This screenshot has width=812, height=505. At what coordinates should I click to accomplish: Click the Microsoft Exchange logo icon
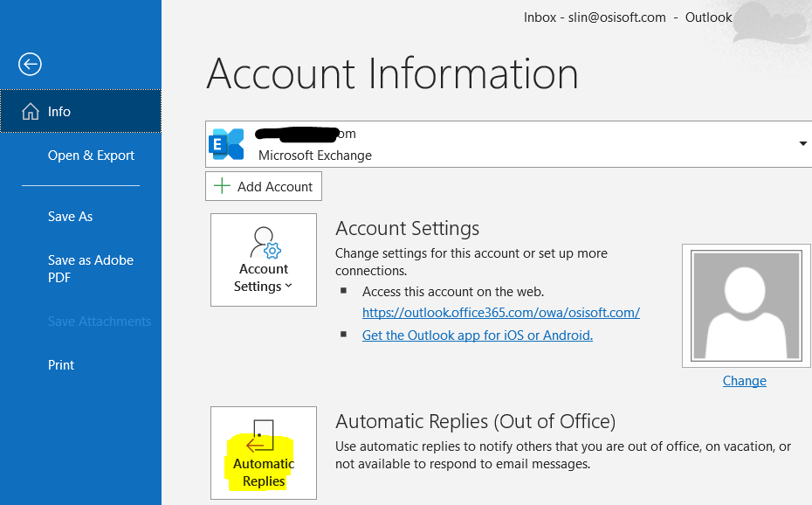click(227, 144)
